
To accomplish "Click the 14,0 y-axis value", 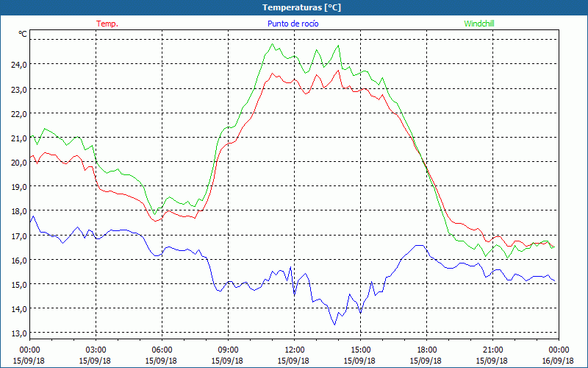I will pos(18,309).
